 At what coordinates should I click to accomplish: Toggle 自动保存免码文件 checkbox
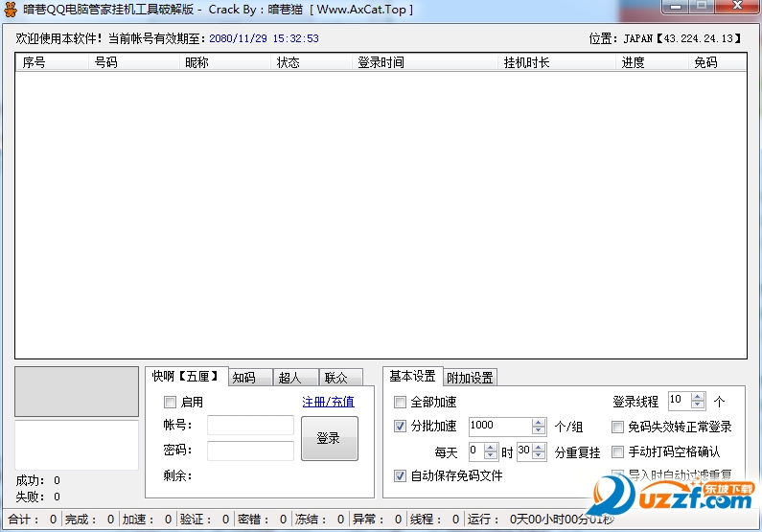[x=400, y=475]
